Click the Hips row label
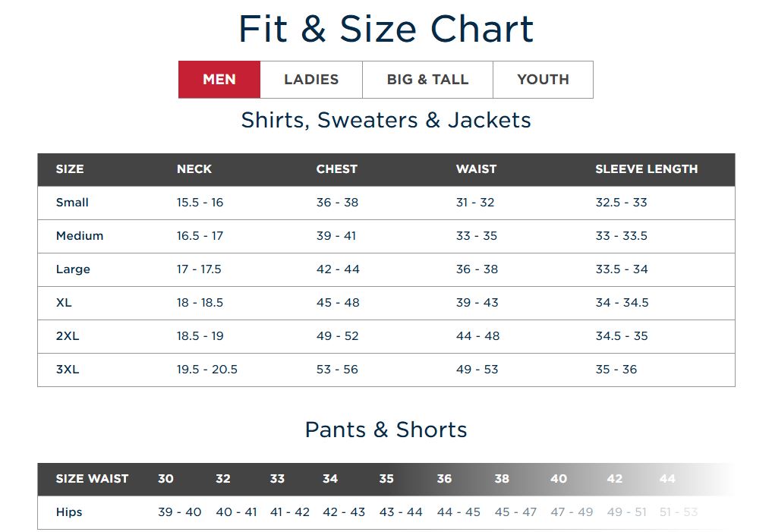This screenshot has height=532, width=772. point(69,512)
